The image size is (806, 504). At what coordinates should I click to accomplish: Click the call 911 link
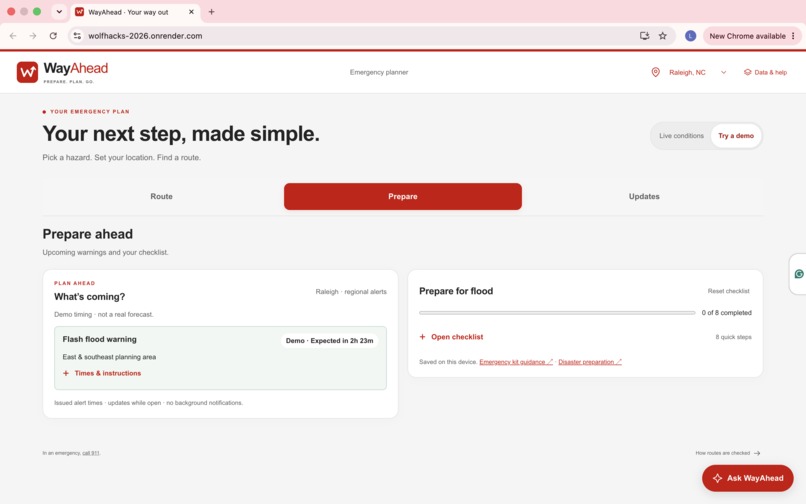coord(91,453)
